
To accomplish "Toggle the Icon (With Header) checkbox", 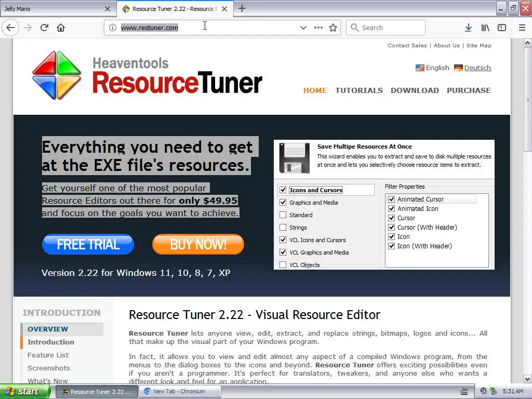I will pyautogui.click(x=392, y=246).
